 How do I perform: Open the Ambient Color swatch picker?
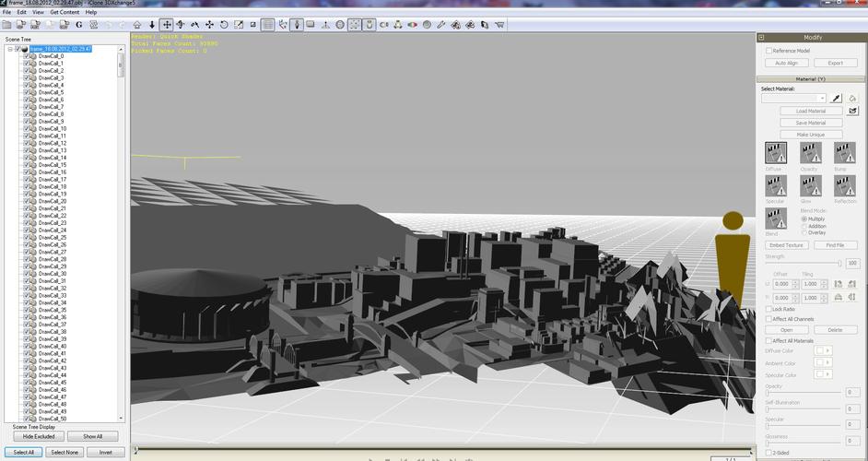point(823,362)
